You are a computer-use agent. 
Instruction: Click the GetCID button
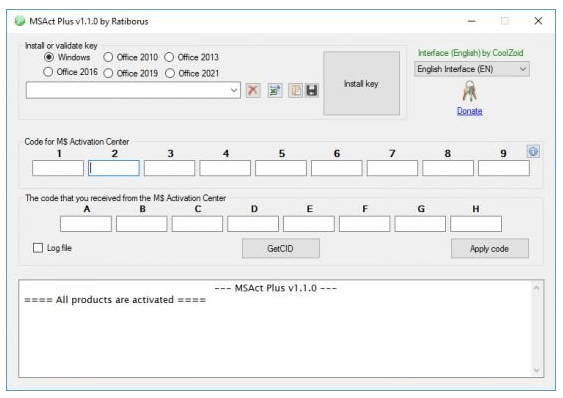(x=281, y=248)
